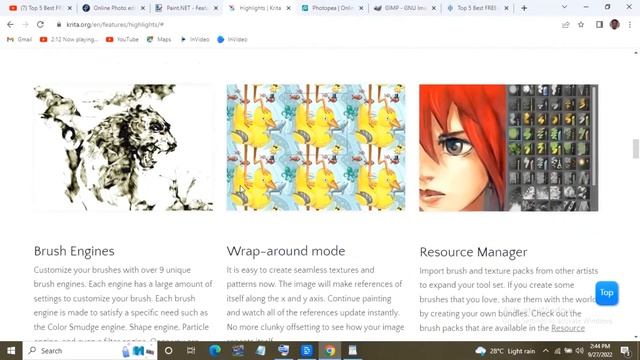Open the Chrome three-dot menu
This screenshot has height=360, width=640.
point(630,25)
